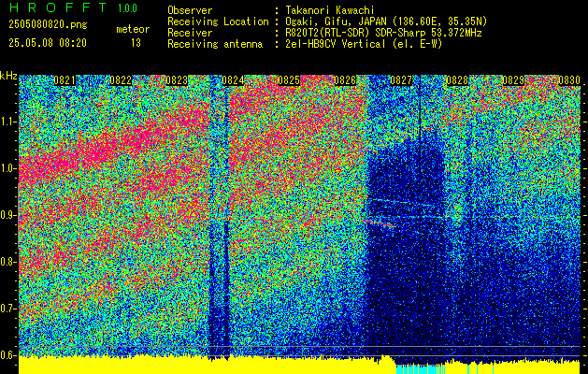Click the 0825 time marker
588x374 pixels.
click(x=289, y=80)
